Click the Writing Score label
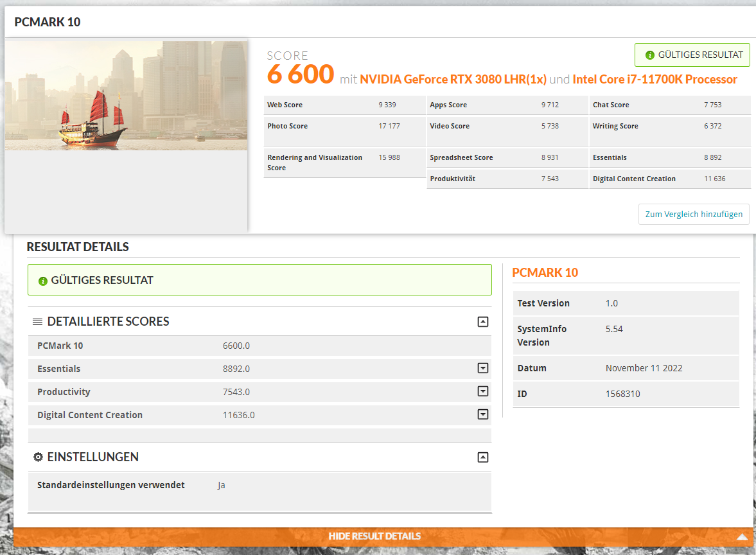The height and width of the screenshot is (555, 756). click(x=615, y=126)
